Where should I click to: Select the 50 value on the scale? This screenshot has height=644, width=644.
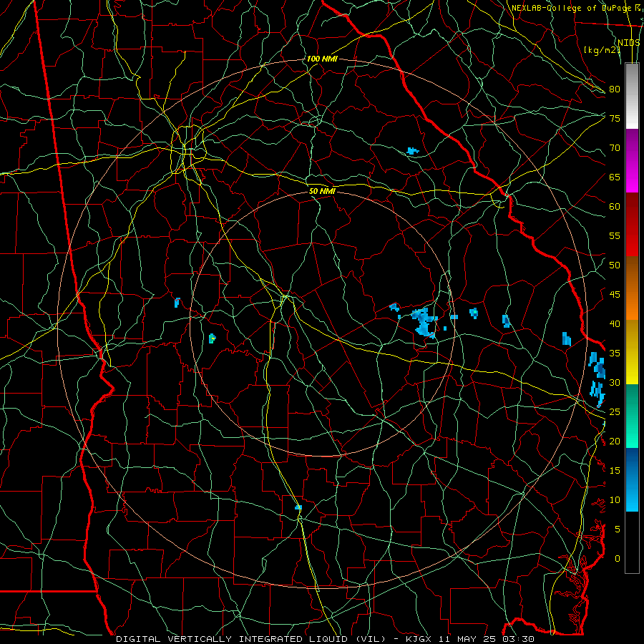[615, 265]
